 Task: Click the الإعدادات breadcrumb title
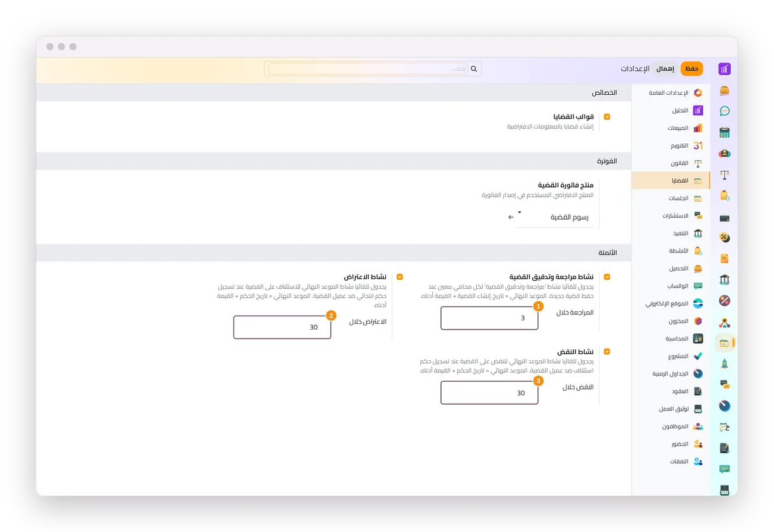click(x=635, y=69)
